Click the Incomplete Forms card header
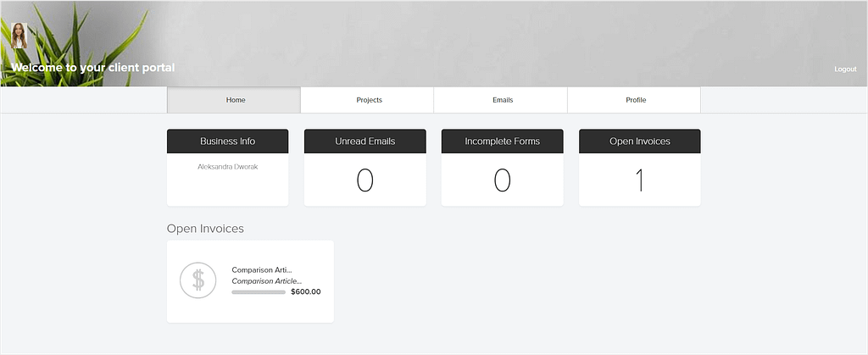Image resolution: width=868 pixels, height=355 pixels. coord(502,141)
